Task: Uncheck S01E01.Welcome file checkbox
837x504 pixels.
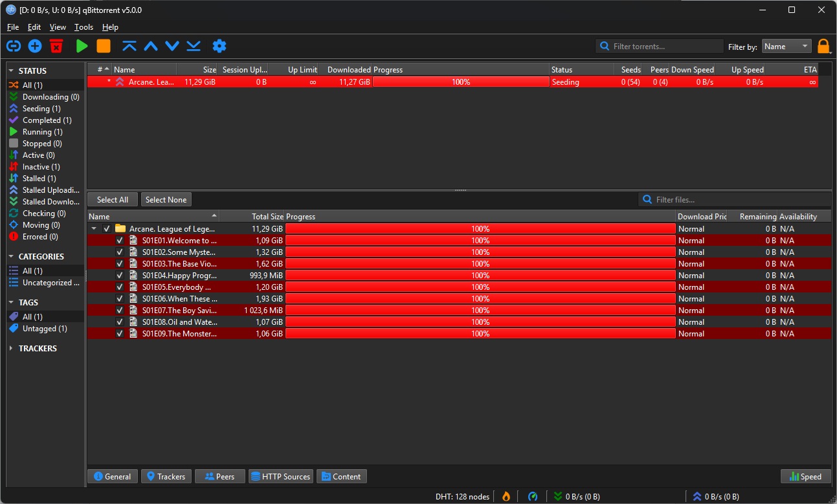Action: click(x=120, y=240)
